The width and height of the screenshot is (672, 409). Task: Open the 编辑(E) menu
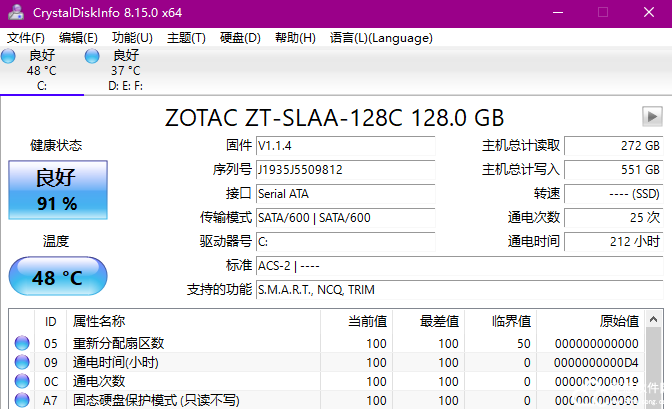[78, 38]
